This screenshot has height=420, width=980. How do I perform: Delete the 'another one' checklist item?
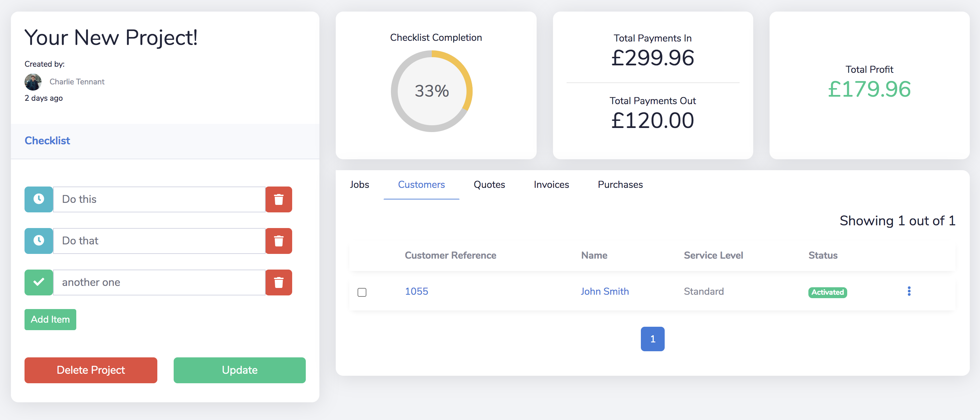[x=279, y=282]
